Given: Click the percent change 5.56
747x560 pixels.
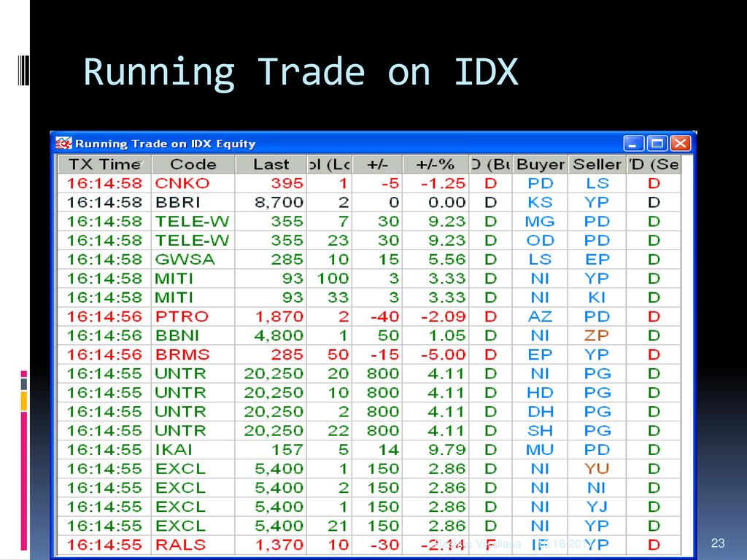Looking at the screenshot, I should (446, 260).
